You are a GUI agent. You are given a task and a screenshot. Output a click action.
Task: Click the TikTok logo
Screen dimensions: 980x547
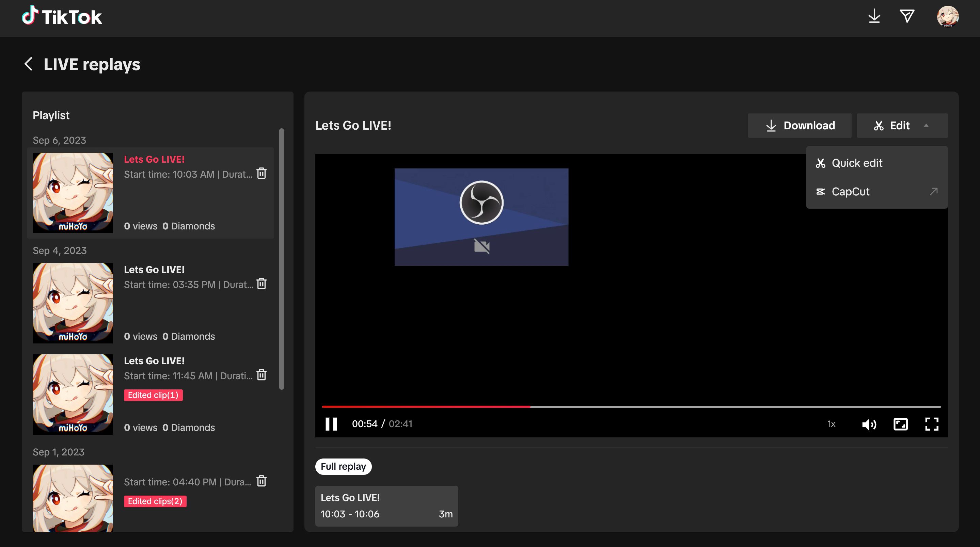[62, 16]
